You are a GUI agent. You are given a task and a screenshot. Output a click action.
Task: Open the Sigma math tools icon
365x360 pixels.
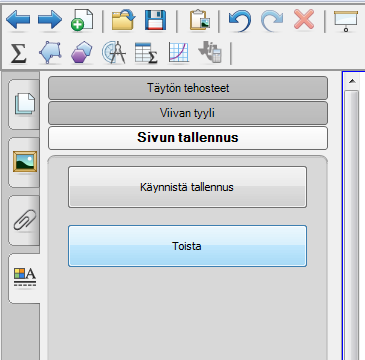(x=18, y=53)
